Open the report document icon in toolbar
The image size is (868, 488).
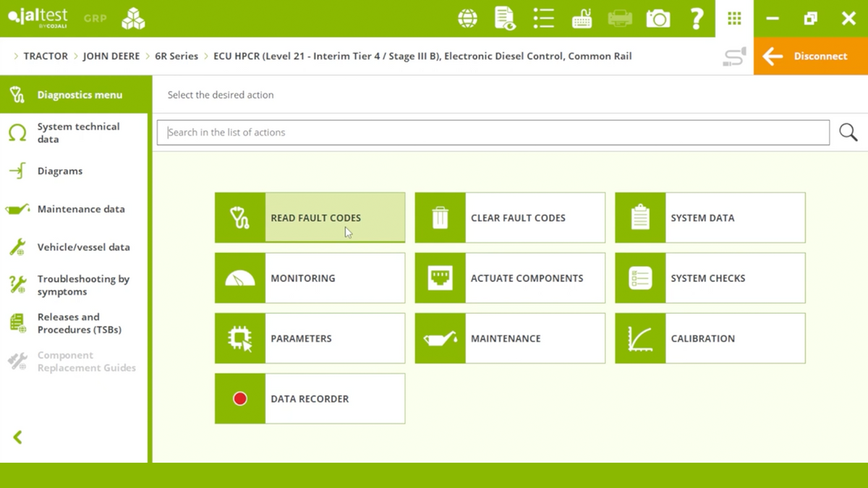[505, 19]
